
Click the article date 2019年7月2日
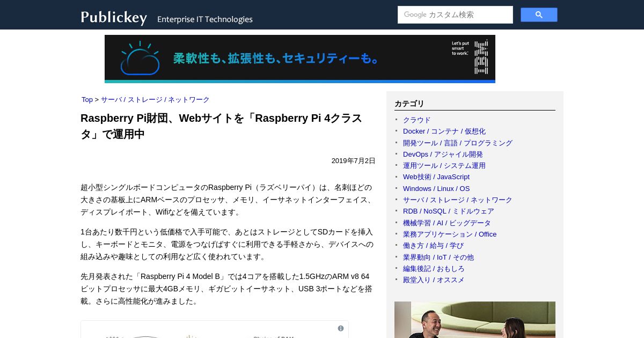click(353, 161)
